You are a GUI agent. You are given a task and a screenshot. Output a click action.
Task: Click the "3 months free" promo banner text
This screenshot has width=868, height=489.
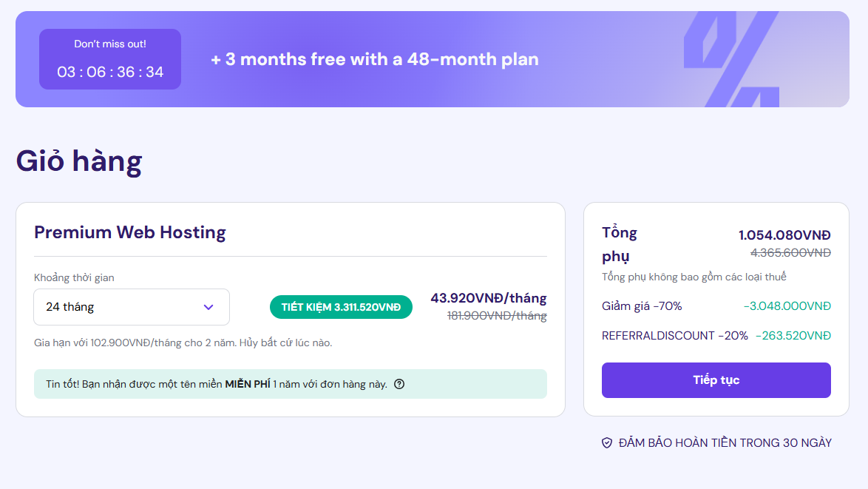375,59
